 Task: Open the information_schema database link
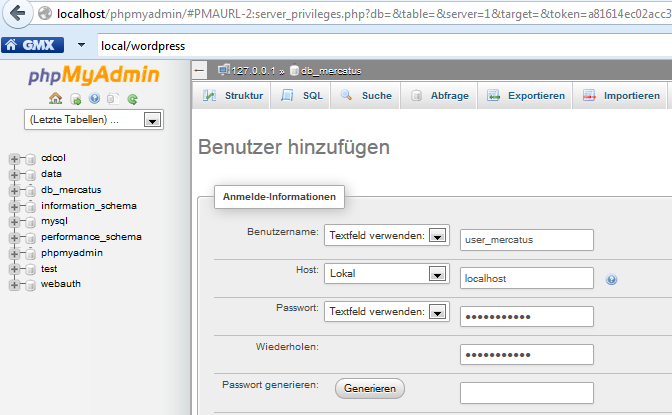click(x=89, y=205)
